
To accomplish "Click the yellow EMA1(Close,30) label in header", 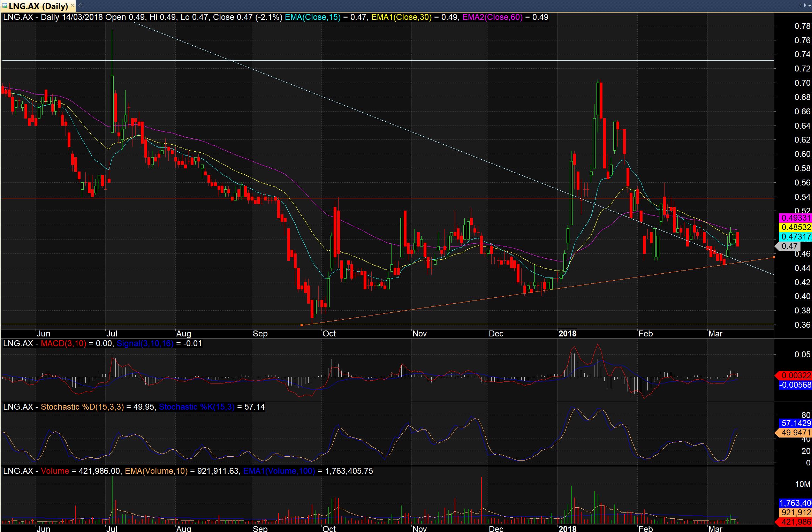I will click(401, 17).
